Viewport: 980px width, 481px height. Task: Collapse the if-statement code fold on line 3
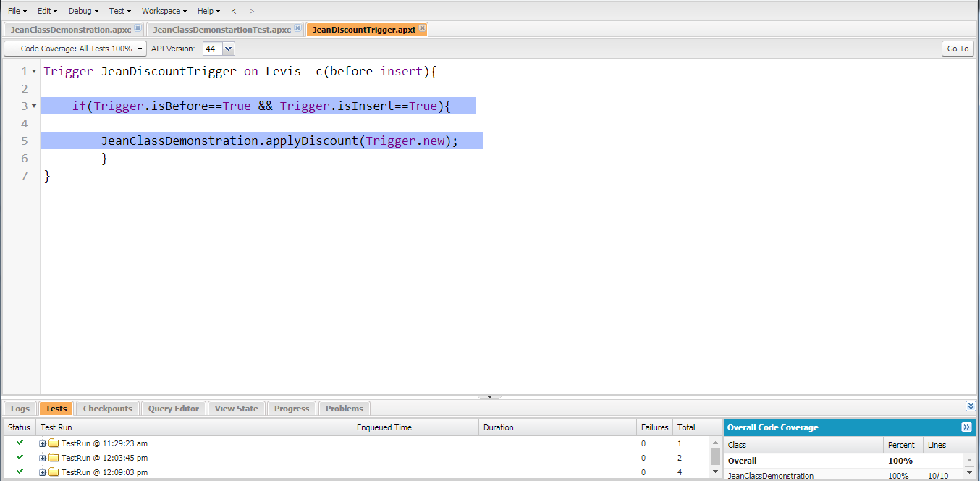pos(32,106)
